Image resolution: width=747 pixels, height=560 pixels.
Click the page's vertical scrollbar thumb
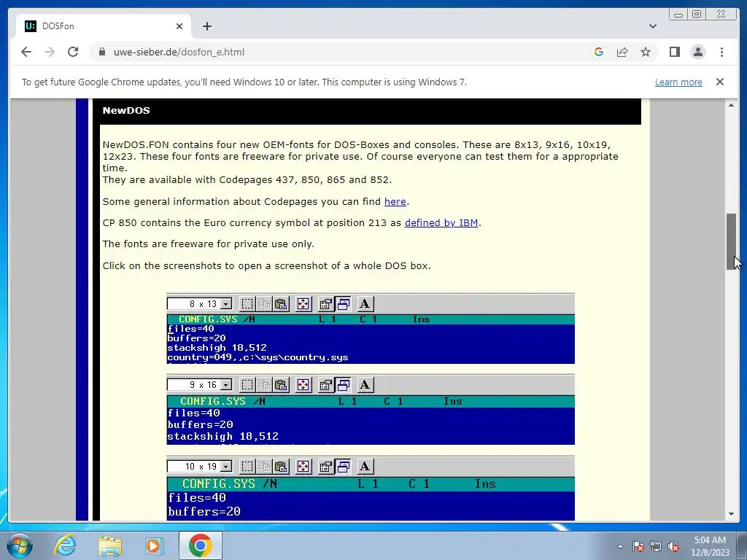pyautogui.click(x=731, y=242)
